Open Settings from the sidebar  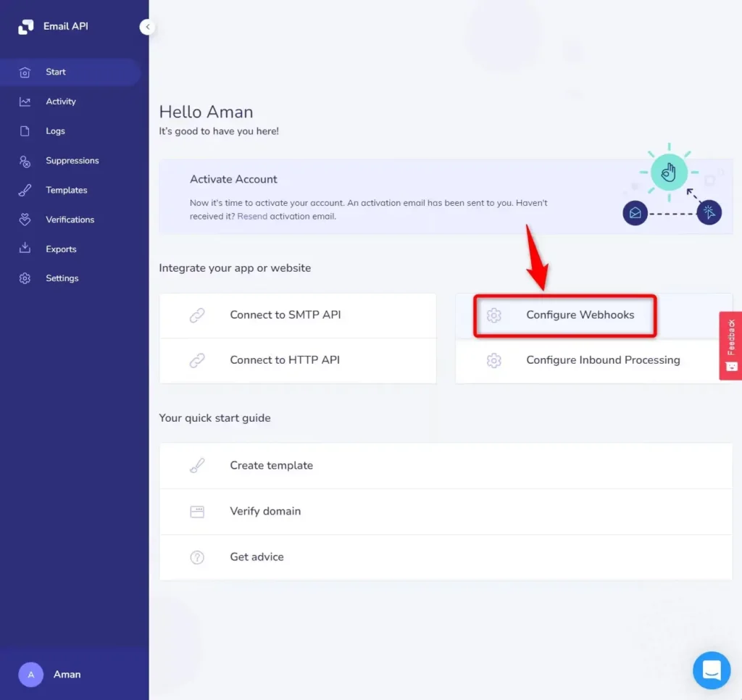pyautogui.click(x=62, y=278)
